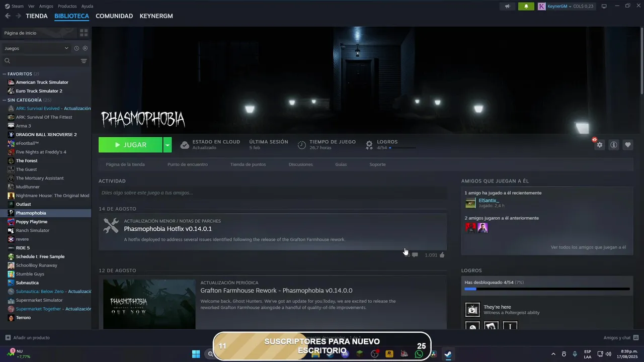Switch to the TIENDA section
644x362 pixels.
[x=37, y=16]
